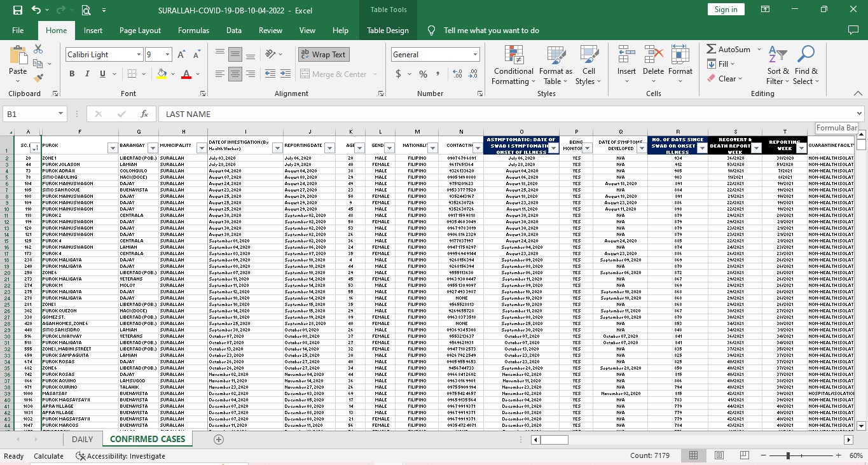Open the General number format dropdown
This screenshot has height=465, width=868.
(474, 55)
